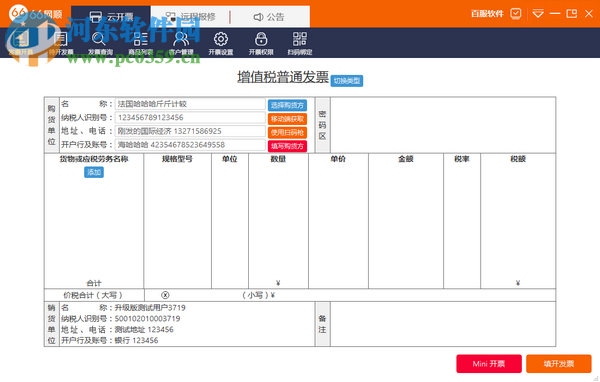The width and height of the screenshot is (600, 382).
Task: Close the application window
Action: click(x=589, y=14)
